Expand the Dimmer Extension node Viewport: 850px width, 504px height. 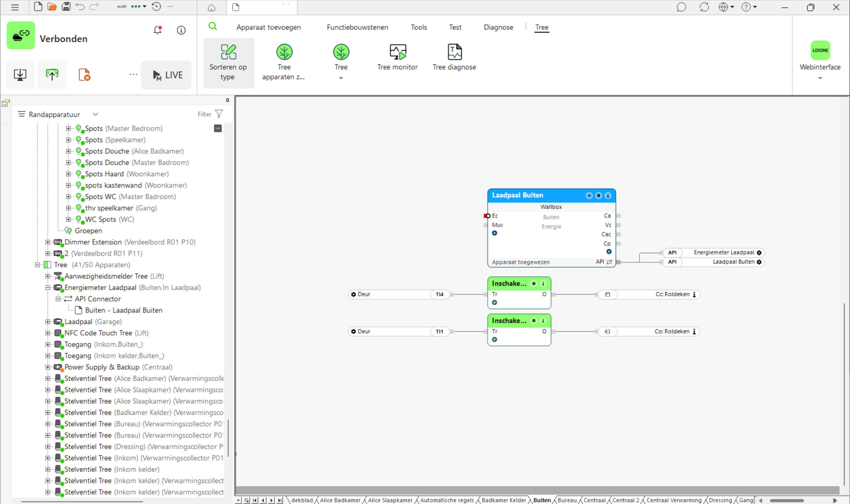pos(48,242)
